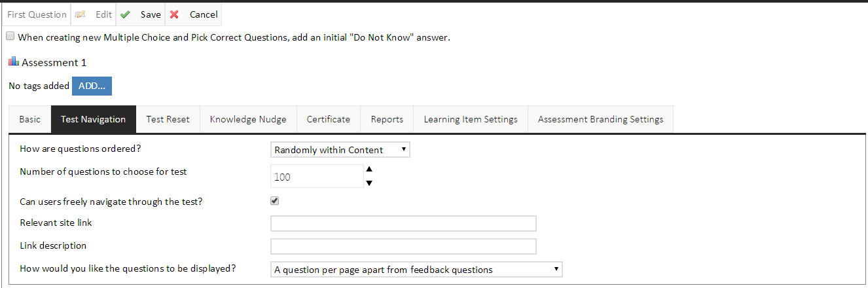
Task: Increase number of questions with up arrow
Action: [369, 169]
